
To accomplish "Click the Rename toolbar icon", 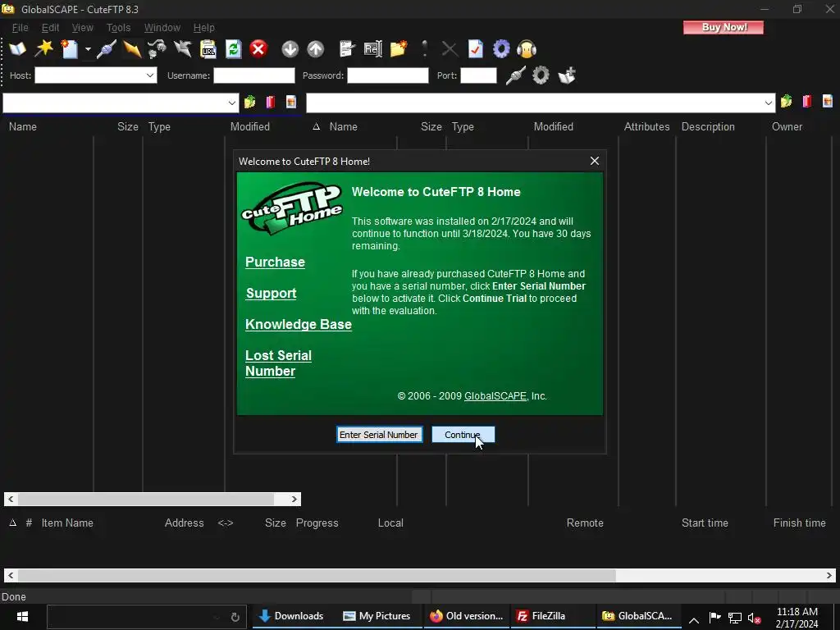I will pos(373,49).
